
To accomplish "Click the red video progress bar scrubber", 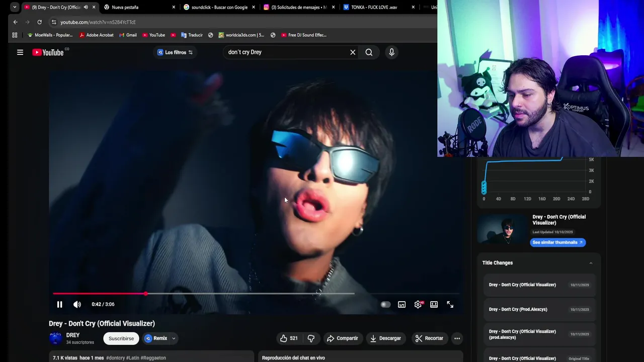I will point(146,293).
